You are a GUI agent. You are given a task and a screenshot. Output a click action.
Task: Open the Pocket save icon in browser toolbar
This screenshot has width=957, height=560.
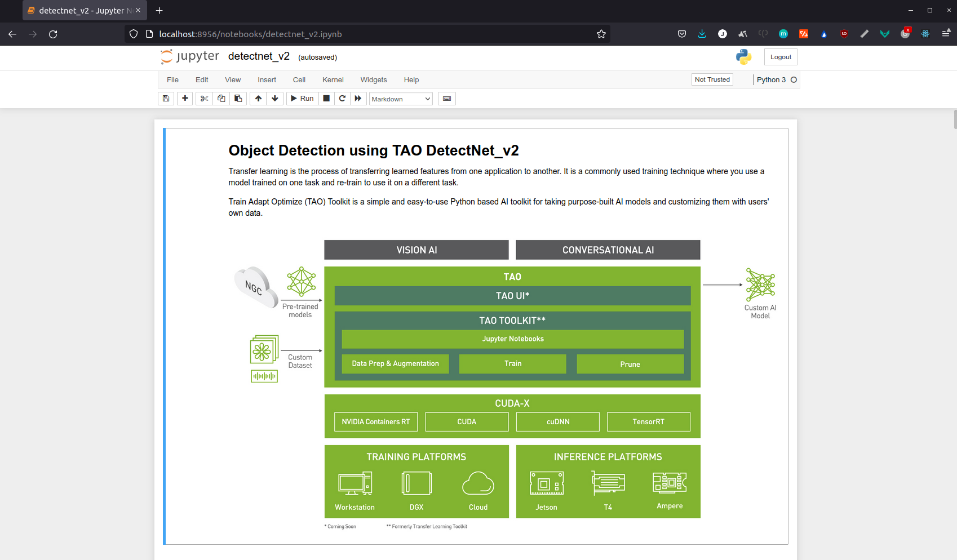pos(682,34)
